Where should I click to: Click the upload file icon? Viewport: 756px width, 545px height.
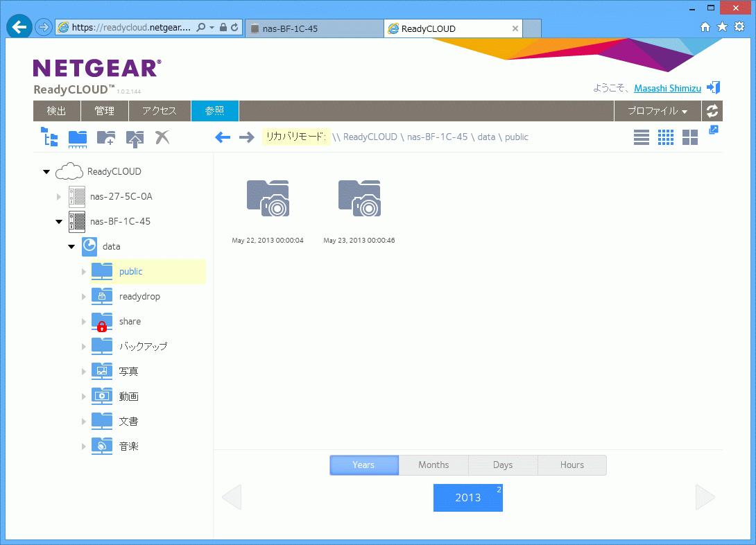coord(135,137)
